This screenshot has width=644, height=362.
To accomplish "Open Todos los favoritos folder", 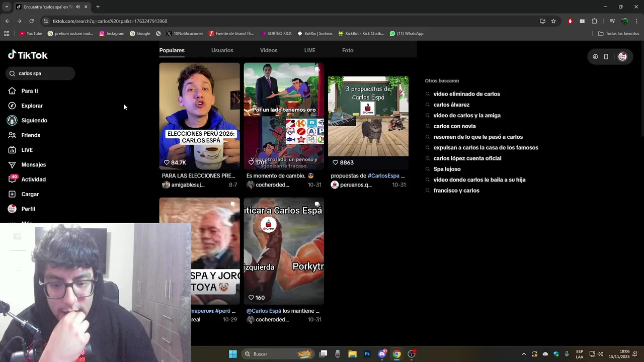I will click(x=618, y=34).
